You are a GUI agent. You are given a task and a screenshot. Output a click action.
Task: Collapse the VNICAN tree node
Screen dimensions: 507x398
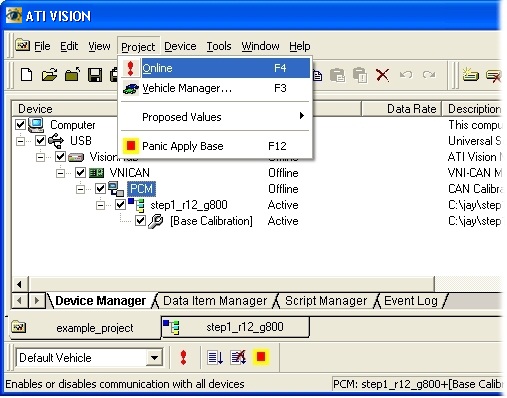(x=60, y=173)
